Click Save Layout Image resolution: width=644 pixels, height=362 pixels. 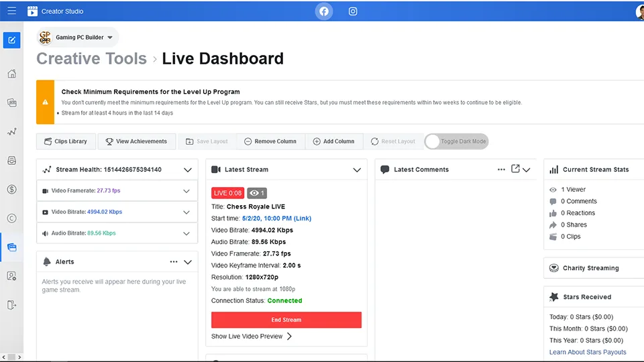coord(207,141)
